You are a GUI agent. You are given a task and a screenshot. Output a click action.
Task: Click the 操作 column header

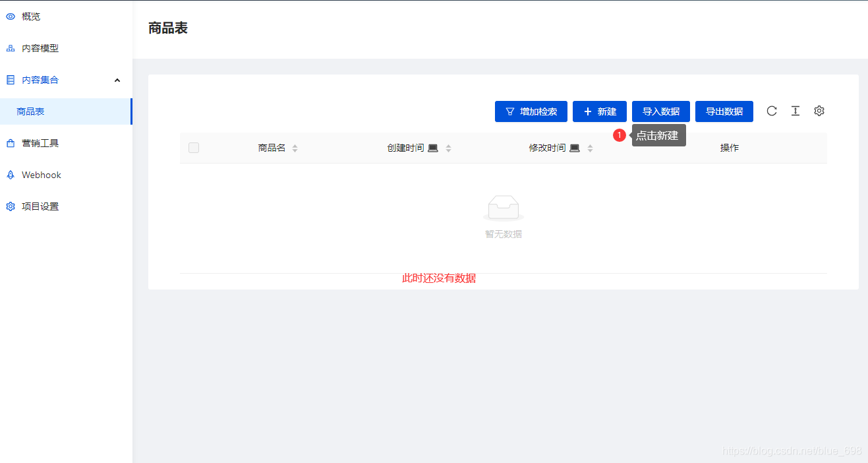pos(730,148)
